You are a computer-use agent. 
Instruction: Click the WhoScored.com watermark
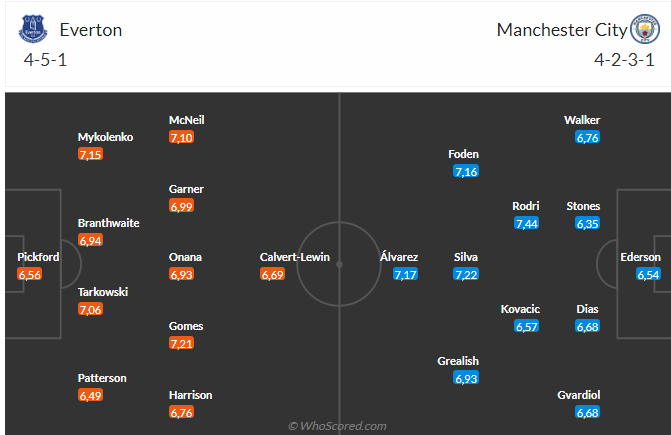(x=337, y=426)
